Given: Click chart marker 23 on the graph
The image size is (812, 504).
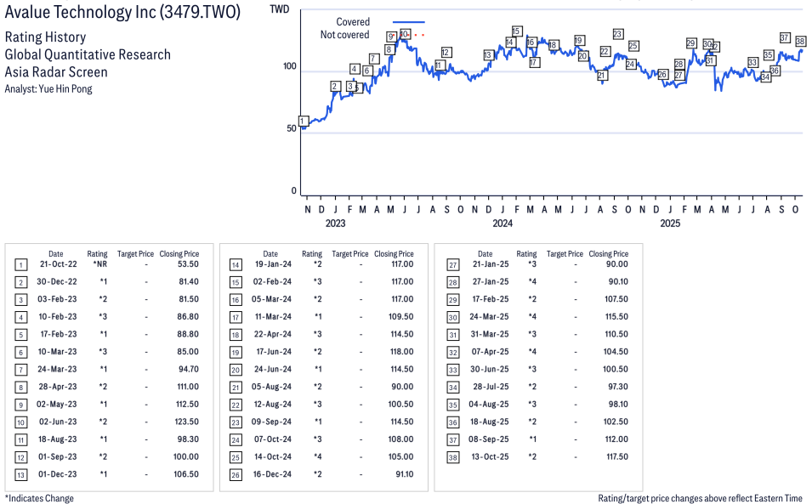Looking at the screenshot, I should coord(618,34).
